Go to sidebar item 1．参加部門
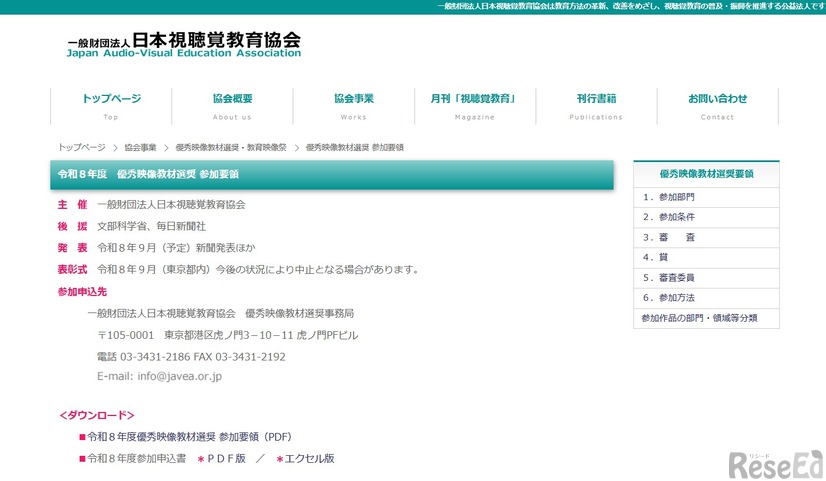The height and width of the screenshot is (481, 826). tap(706, 197)
